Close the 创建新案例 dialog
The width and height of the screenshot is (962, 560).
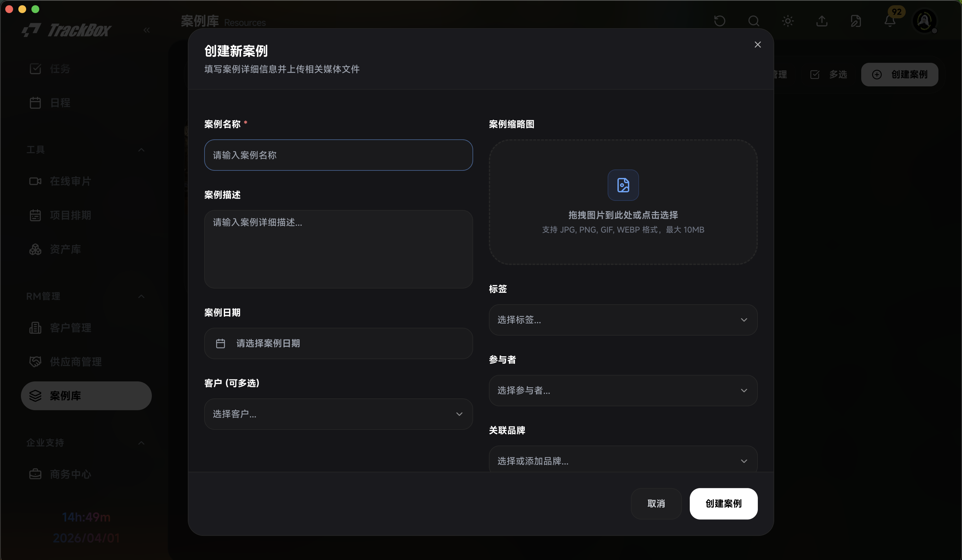pyautogui.click(x=757, y=45)
